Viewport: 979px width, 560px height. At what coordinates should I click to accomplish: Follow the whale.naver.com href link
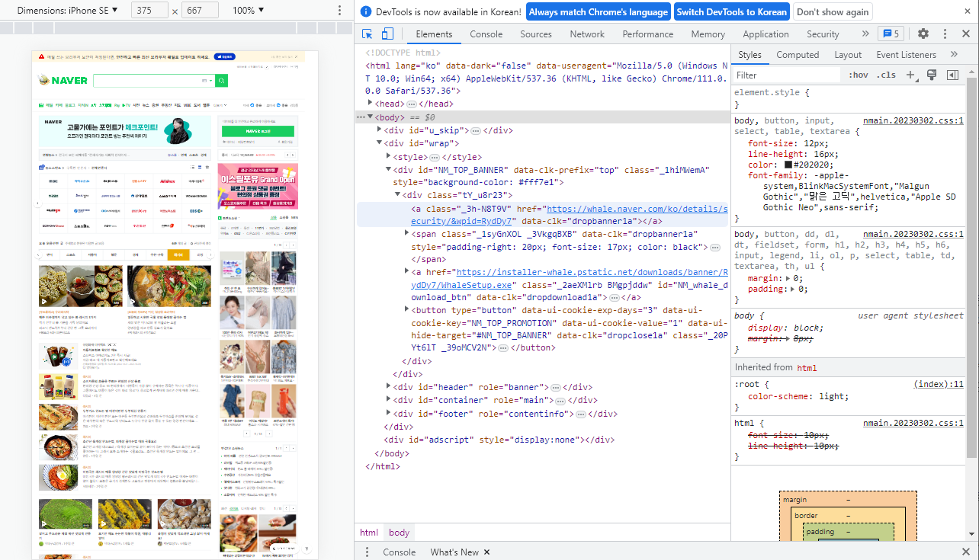pyautogui.click(x=637, y=209)
